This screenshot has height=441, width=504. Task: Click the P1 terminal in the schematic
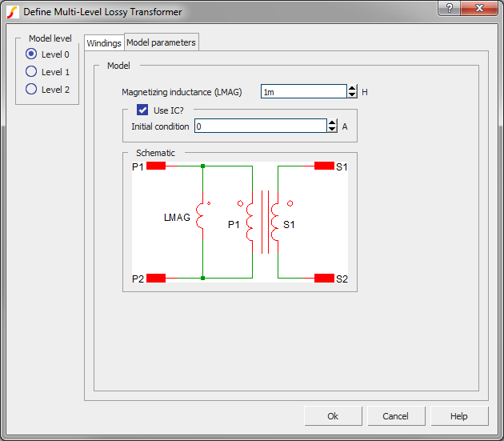[x=156, y=166]
